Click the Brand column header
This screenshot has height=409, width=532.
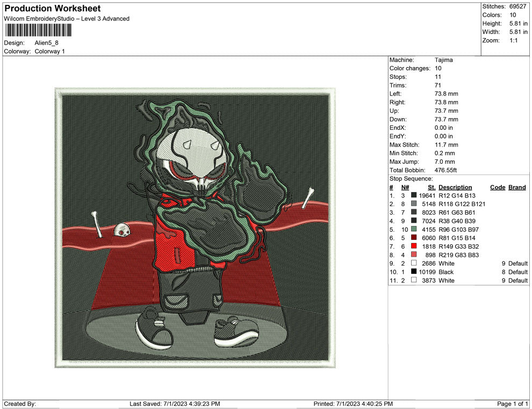(517, 187)
